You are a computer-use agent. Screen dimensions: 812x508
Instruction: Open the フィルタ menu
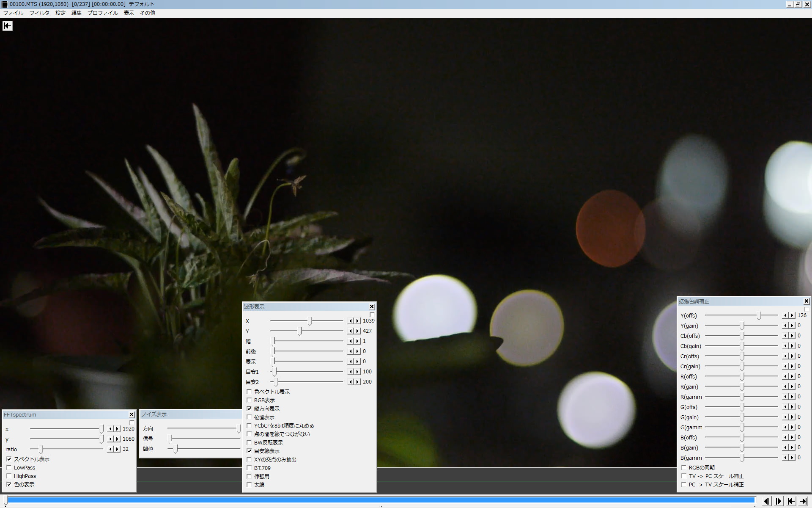pos(39,13)
